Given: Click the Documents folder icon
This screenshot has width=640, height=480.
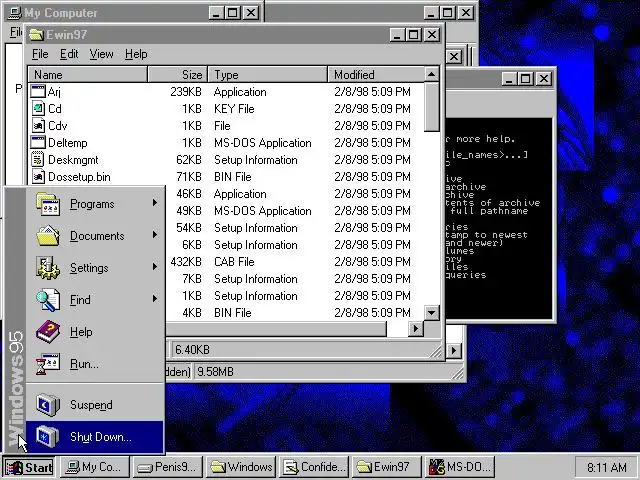Looking at the screenshot, I should click(48, 236).
